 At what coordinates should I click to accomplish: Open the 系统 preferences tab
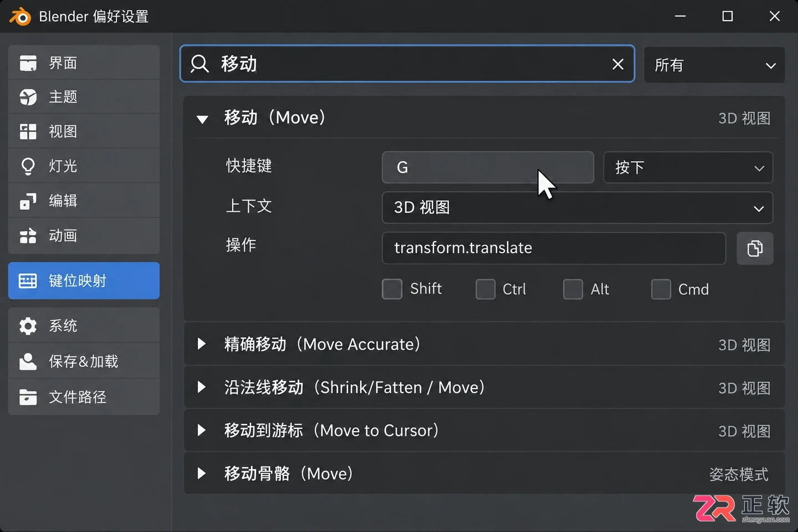click(x=84, y=325)
